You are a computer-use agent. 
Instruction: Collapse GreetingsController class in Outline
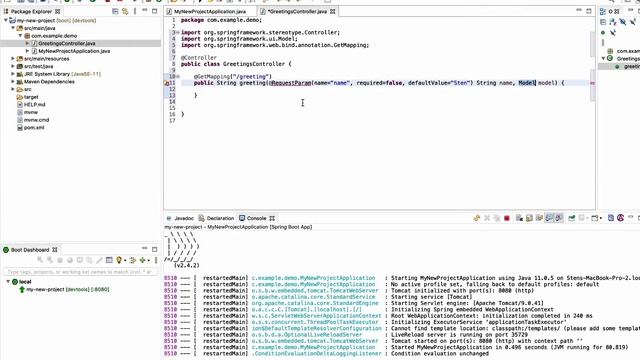603,59
